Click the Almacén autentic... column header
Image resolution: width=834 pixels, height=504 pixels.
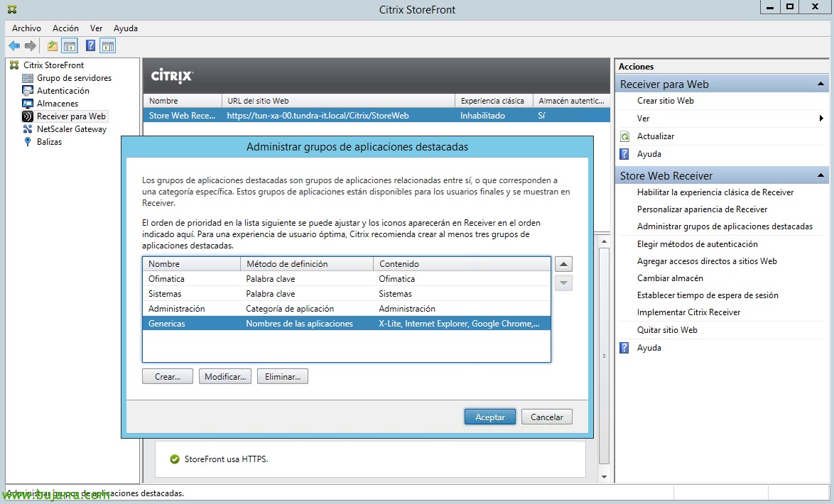click(x=571, y=101)
